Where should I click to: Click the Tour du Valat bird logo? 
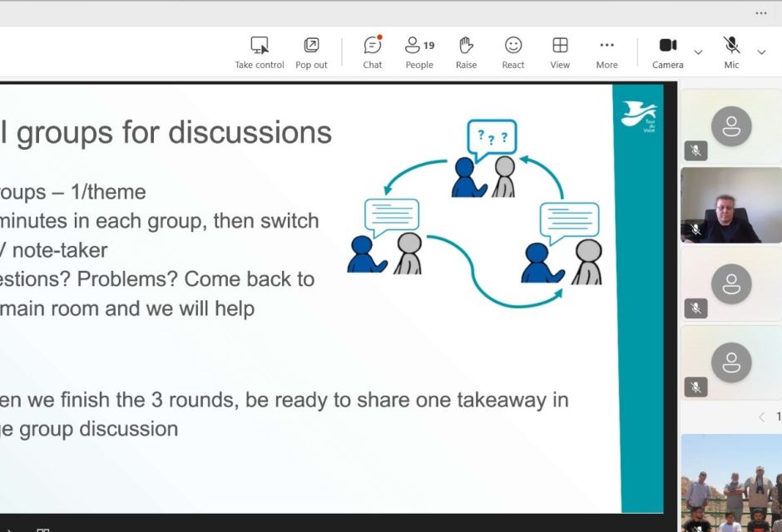[639, 114]
